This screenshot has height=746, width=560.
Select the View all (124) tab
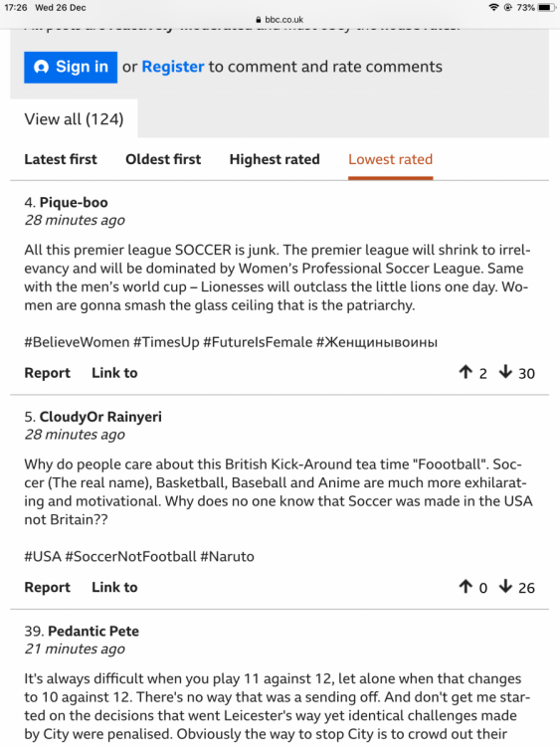(74, 119)
